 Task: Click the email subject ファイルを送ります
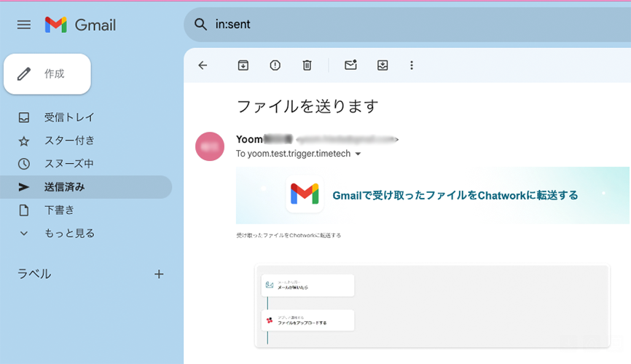pos(308,106)
